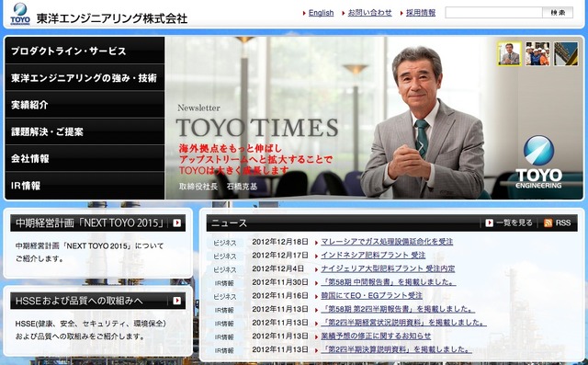Open 「第58期 中間報告書」を掲載しました link
Image resolution: width=588 pixels, height=365 pixels.
[x=389, y=282]
